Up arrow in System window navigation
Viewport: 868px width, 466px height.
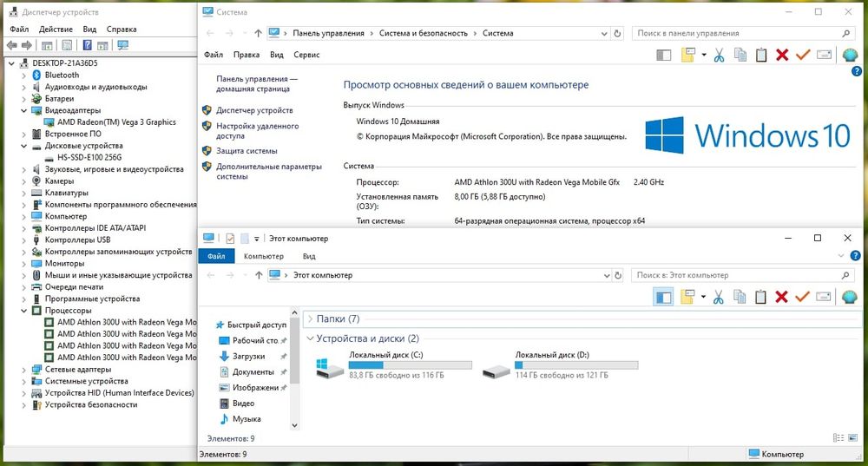(258, 33)
